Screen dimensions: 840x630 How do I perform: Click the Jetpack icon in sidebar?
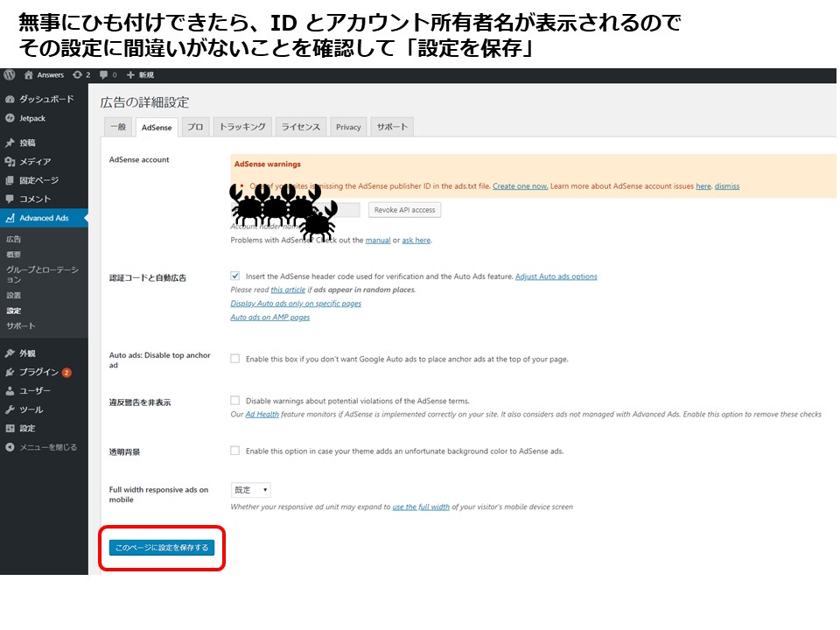tap(10, 118)
